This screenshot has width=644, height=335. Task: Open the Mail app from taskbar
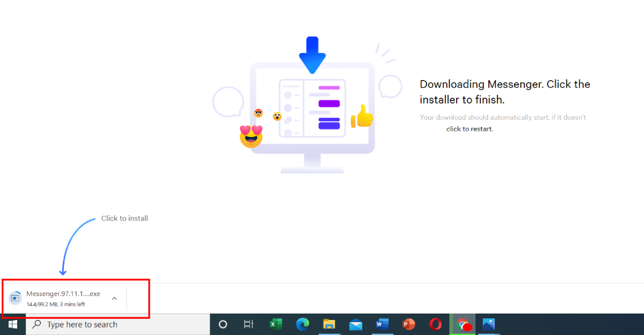[x=356, y=324]
